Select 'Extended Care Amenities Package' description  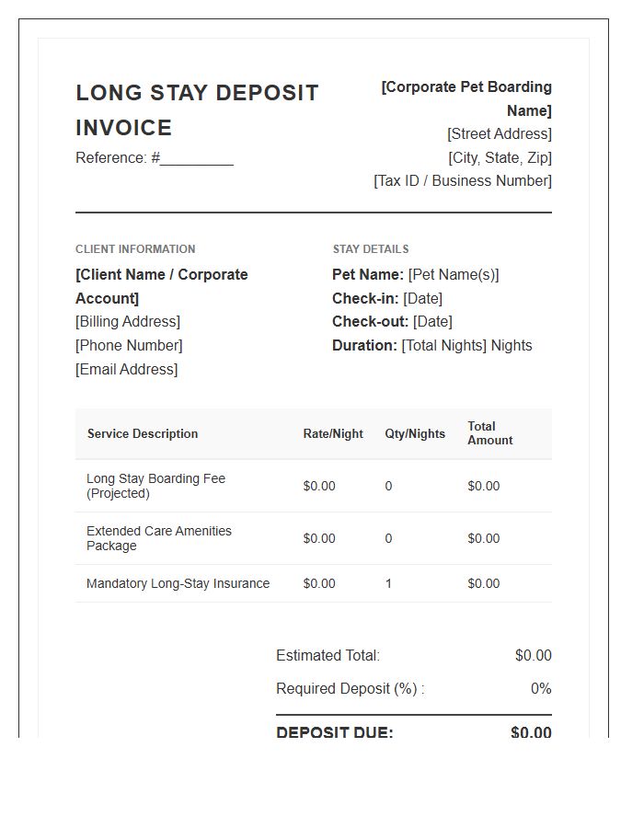click(x=159, y=538)
